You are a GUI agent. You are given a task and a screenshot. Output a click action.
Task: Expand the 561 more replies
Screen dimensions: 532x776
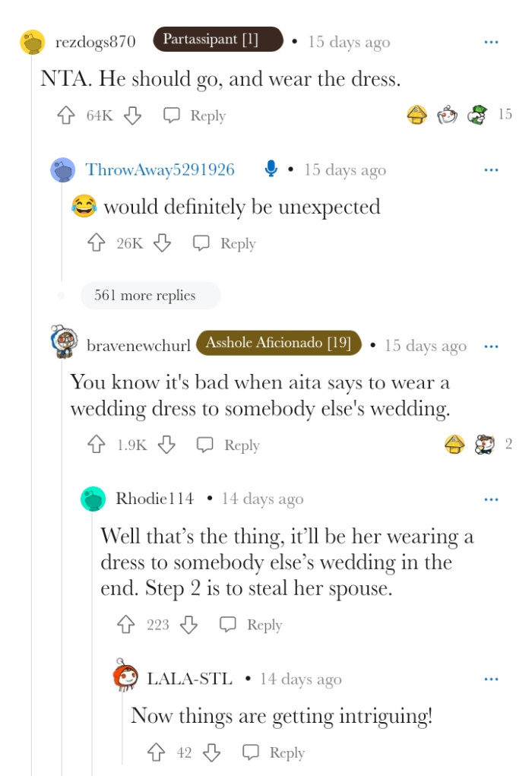pos(144,296)
